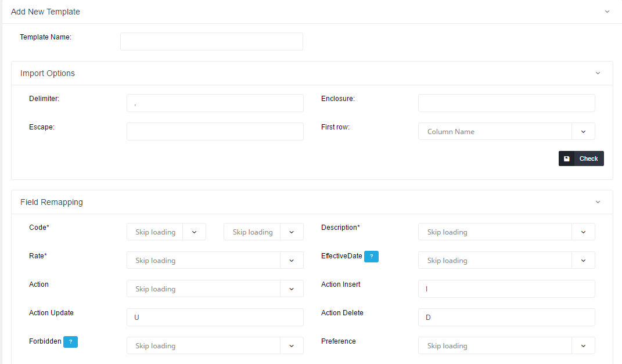The image size is (622, 364).
Task: Open the Action mapping dropdown
Action: coord(215,289)
